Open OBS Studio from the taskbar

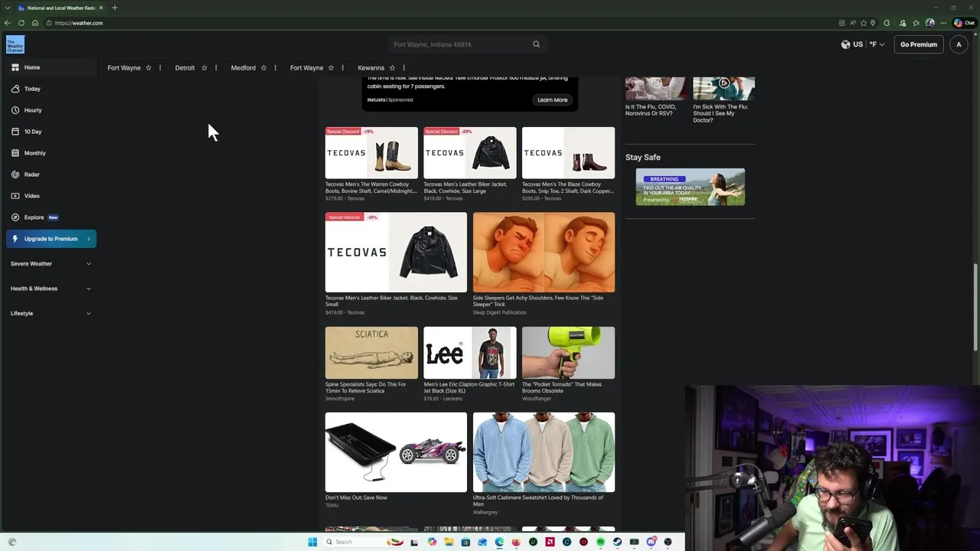pyautogui.click(x=668, y=542)
